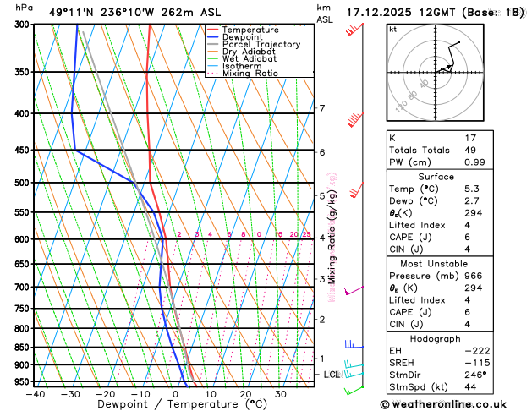This screenshot has height=411, width=532.
Task: Click the Surface section heading
Action: [x=436, y=177]
